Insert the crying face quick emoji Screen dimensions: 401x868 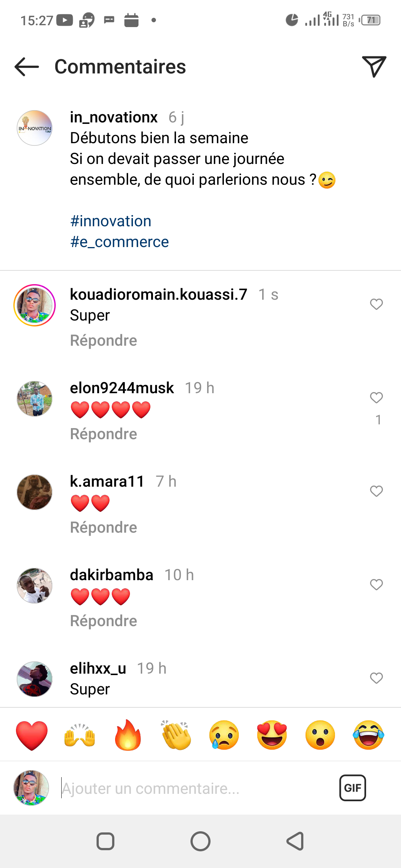click(224, 735)
